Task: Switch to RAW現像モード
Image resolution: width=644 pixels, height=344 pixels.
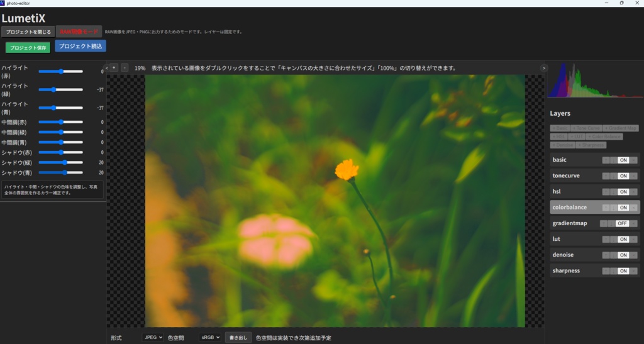Action: 79,31
